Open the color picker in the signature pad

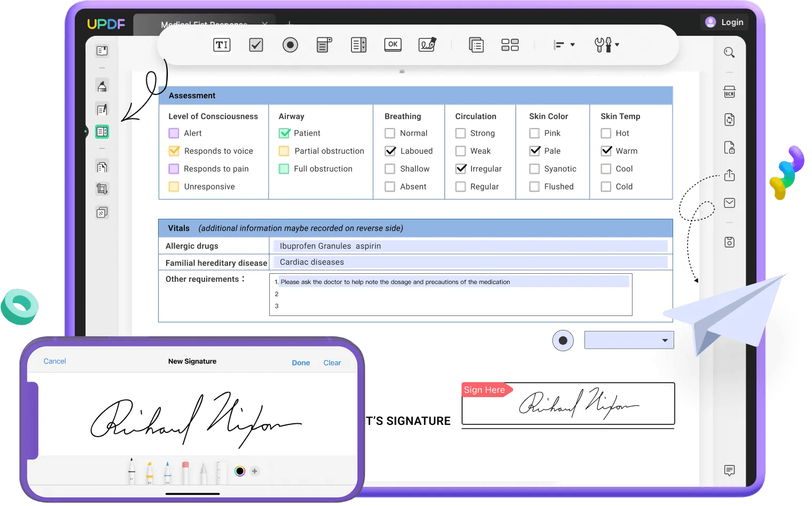239,471
